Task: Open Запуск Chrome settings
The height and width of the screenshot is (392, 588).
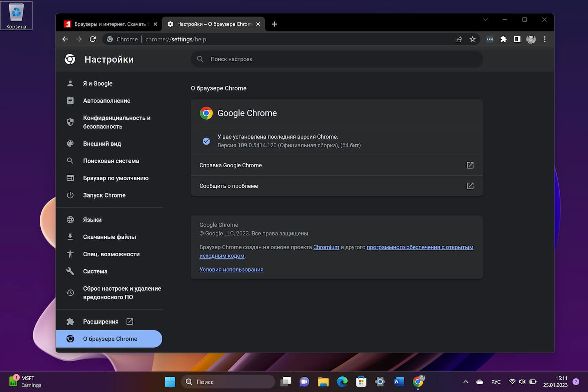Action: (109, 195)
